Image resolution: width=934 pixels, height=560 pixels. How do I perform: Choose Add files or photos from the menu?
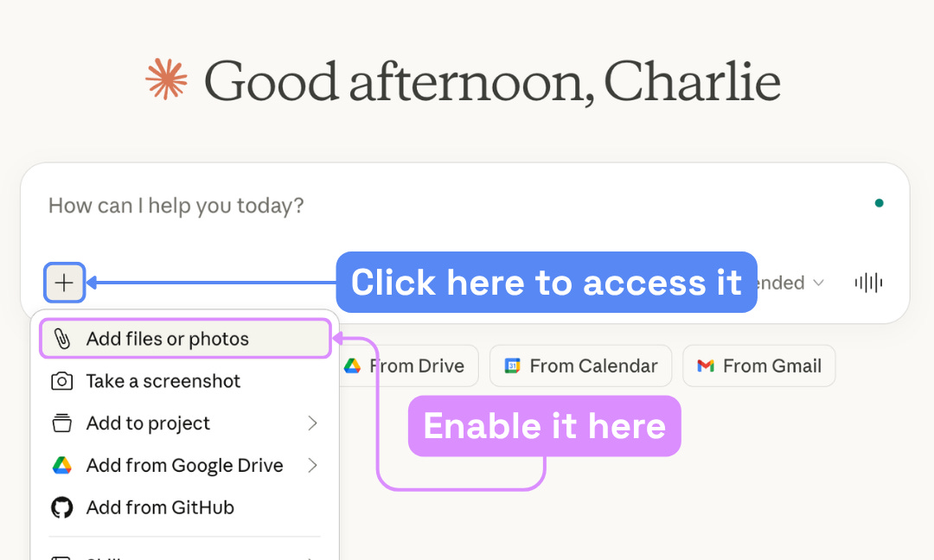tap(163, 339)
